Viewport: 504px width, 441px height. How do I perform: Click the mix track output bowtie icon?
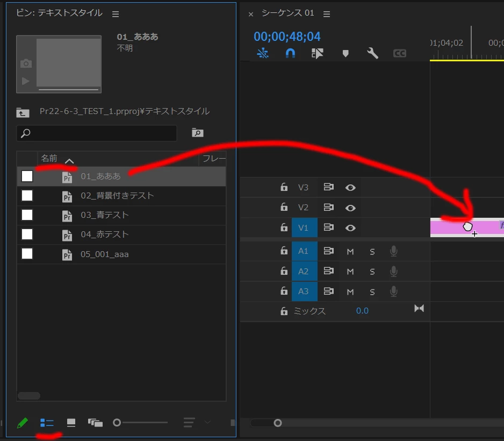[419, 309]
